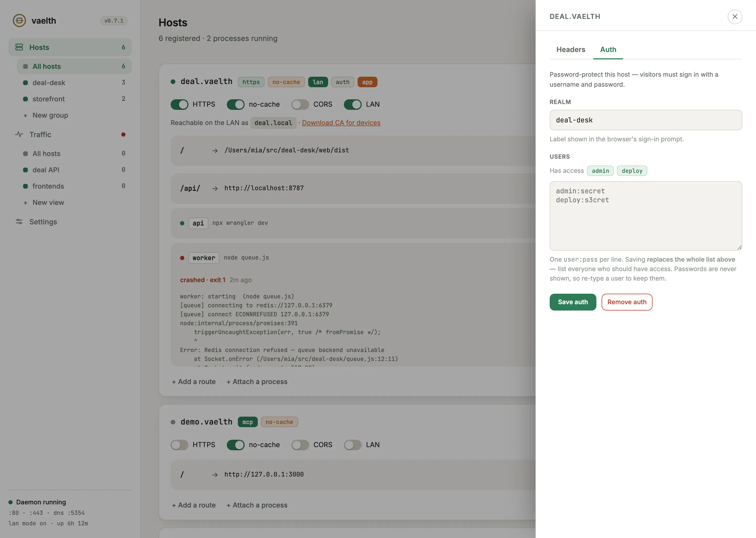The image size is (756, 538).
Task: Select All hosts under Traffic
Action: (x=74, y=153)
